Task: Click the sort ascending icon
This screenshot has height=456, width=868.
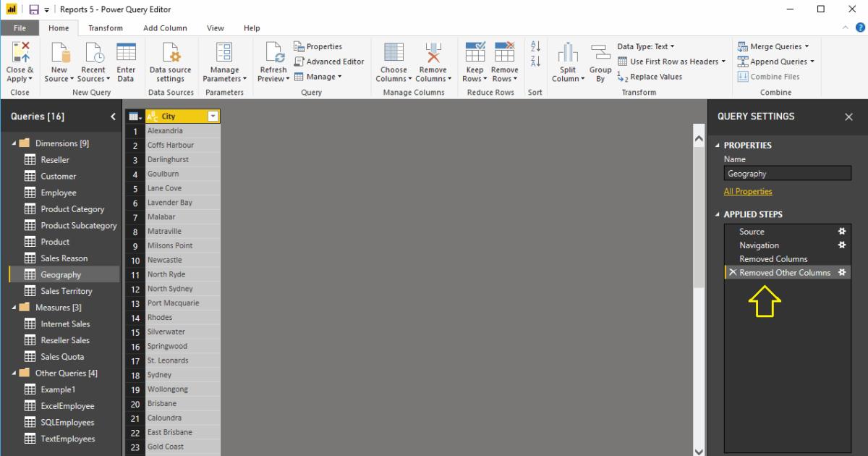Action: coord(536,46)
